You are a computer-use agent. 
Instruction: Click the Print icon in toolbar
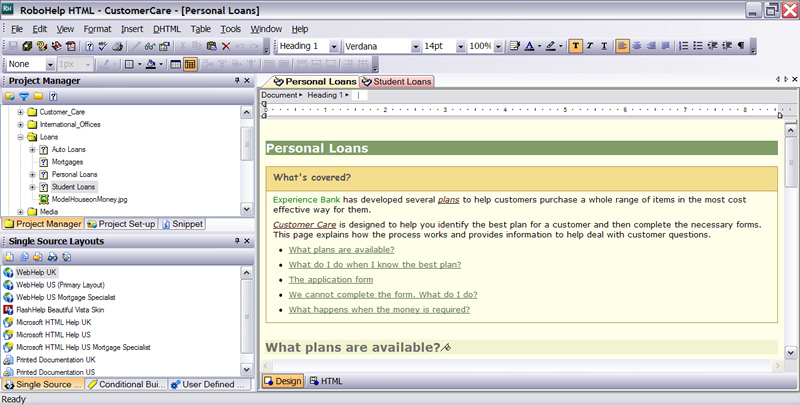(x=117, y=46)
